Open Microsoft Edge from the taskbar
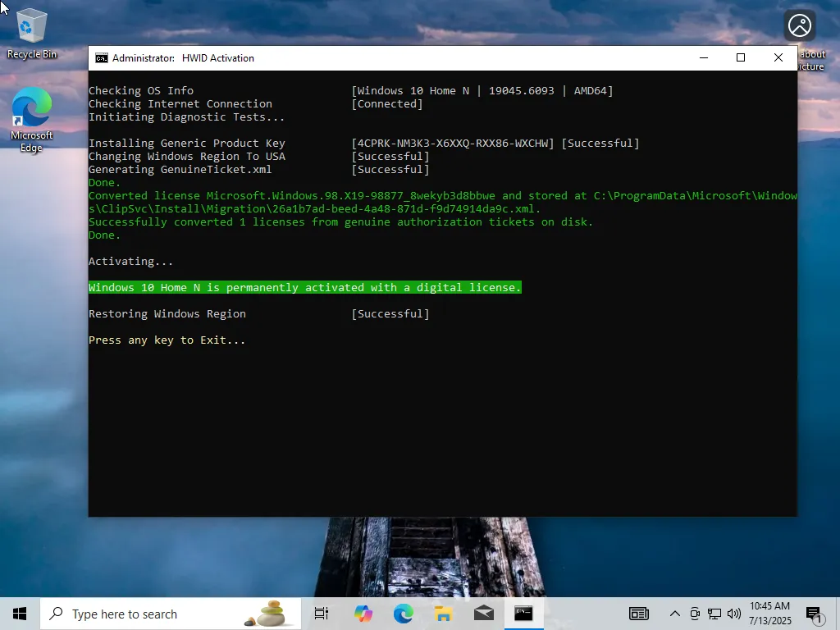The height and width of the screenshot is (630, 840). (x=404, y=614)
